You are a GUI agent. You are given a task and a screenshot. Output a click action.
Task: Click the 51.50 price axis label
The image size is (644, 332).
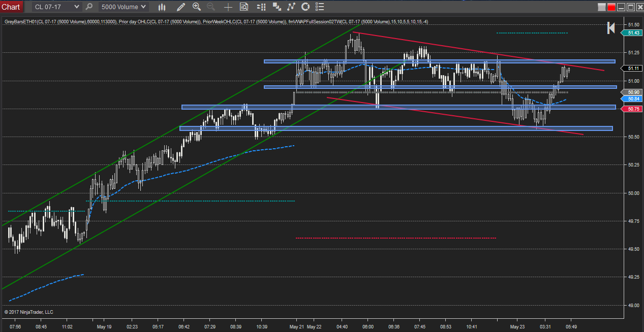633,24
